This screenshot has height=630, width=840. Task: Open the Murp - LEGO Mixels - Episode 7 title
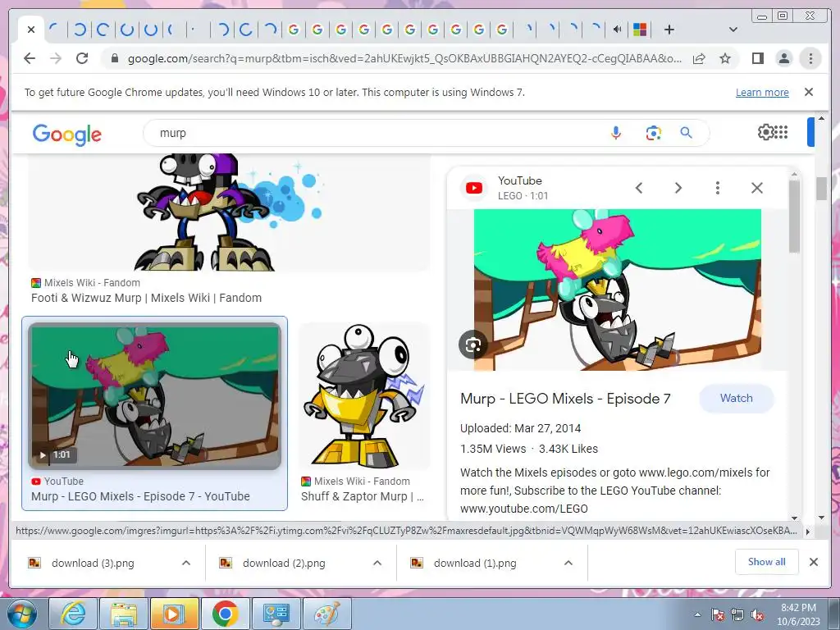565,399
